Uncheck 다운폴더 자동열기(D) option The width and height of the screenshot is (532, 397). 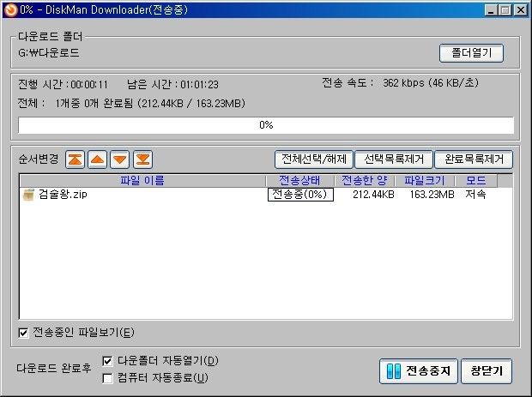coord(107,361)
